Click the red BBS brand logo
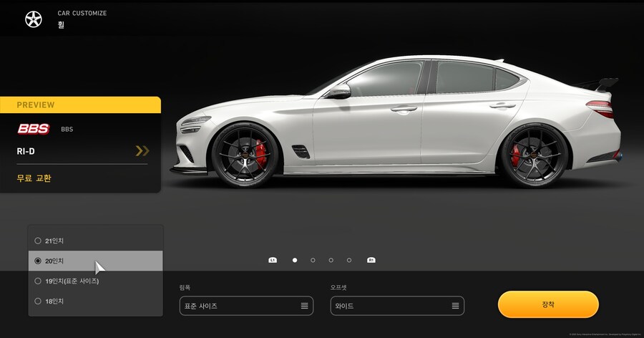The image size is (644, 338). click(34, 129)
